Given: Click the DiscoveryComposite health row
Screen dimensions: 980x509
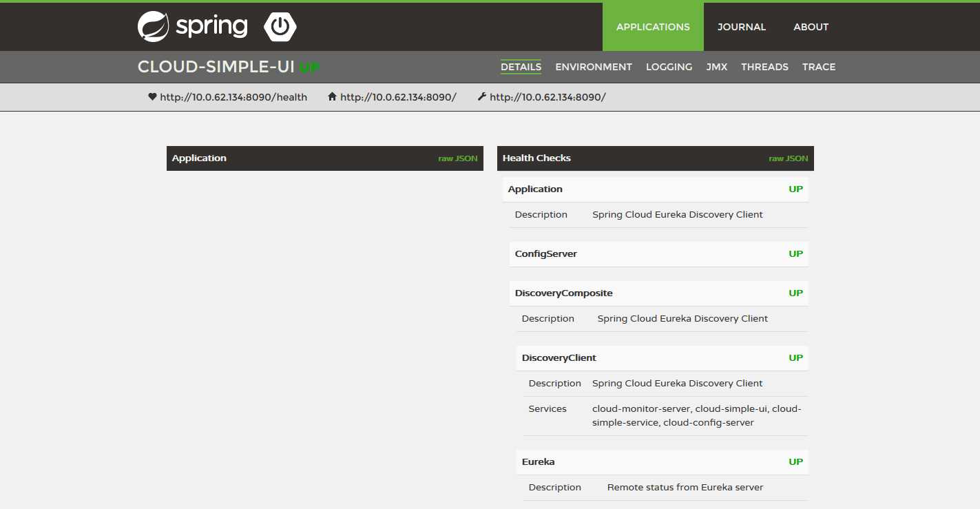Looking at the screenshot, I should pos(659,293).
